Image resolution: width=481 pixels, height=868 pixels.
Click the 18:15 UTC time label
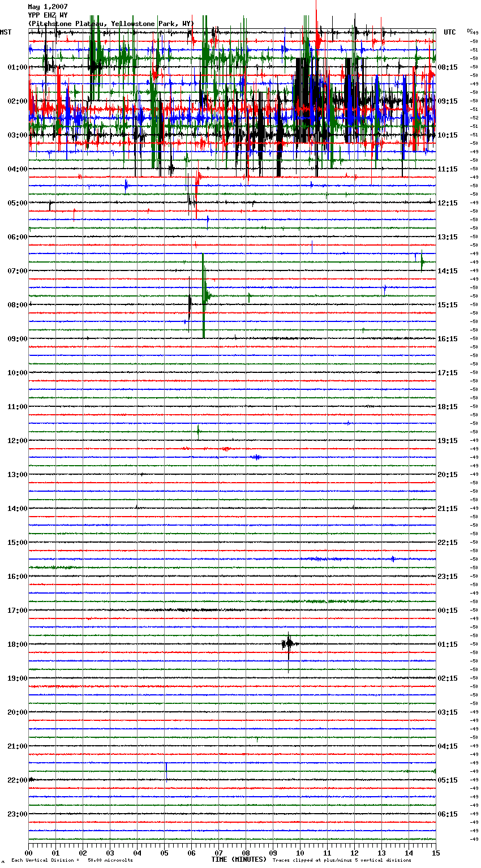click(x=448, y=407)
